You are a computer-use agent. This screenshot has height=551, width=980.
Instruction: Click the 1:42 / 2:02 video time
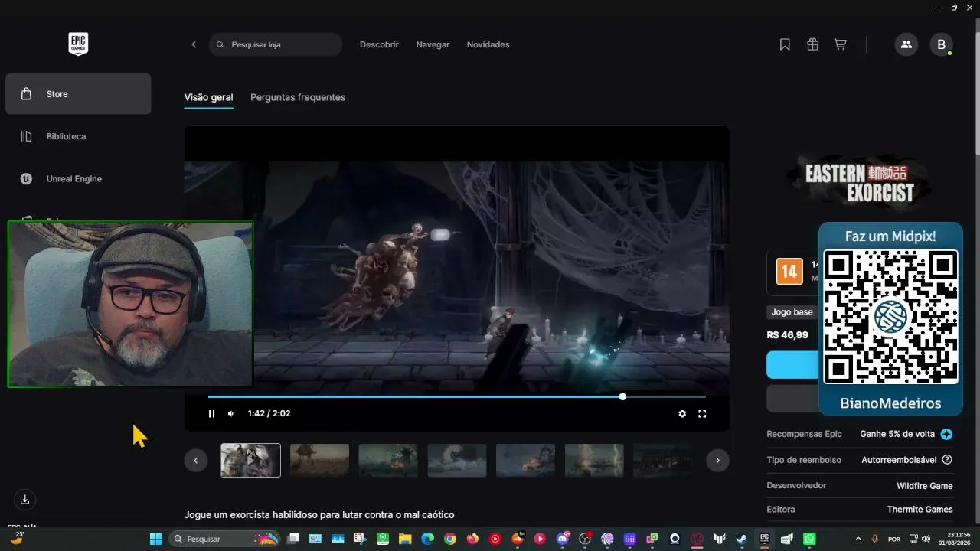click(x=269, y=414)
